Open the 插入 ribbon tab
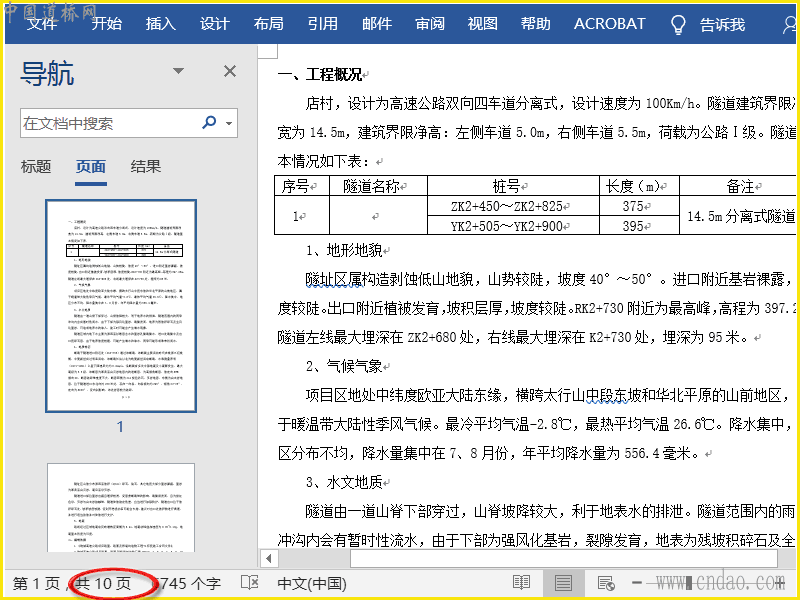Viewport: 800px width, 600px height. click(160, 23)
